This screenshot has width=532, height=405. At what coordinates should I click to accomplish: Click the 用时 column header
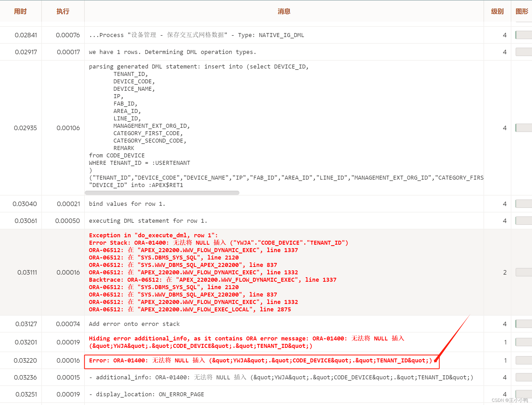pyautogui.click(x=20, y=11)
